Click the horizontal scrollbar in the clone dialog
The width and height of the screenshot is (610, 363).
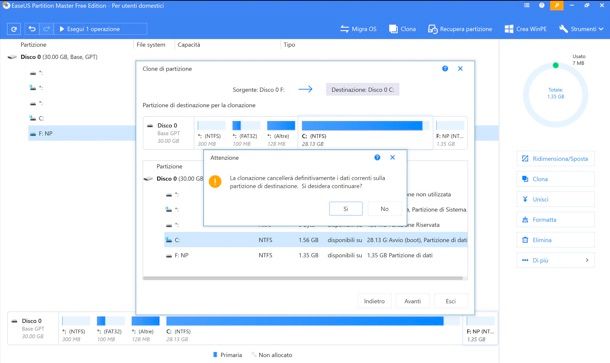pos(303,278)
